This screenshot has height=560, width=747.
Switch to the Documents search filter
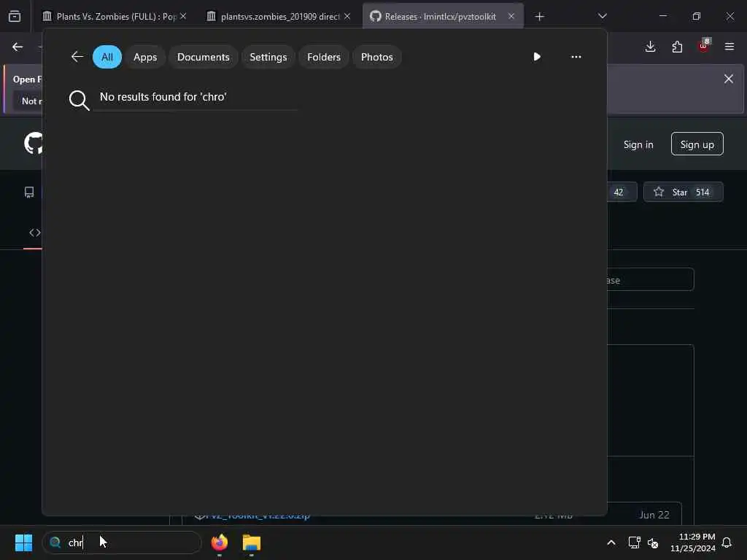coord(204,57)
